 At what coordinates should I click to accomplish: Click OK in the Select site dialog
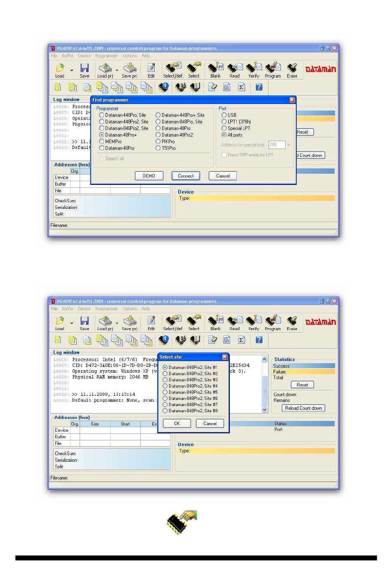coord(177,423)
